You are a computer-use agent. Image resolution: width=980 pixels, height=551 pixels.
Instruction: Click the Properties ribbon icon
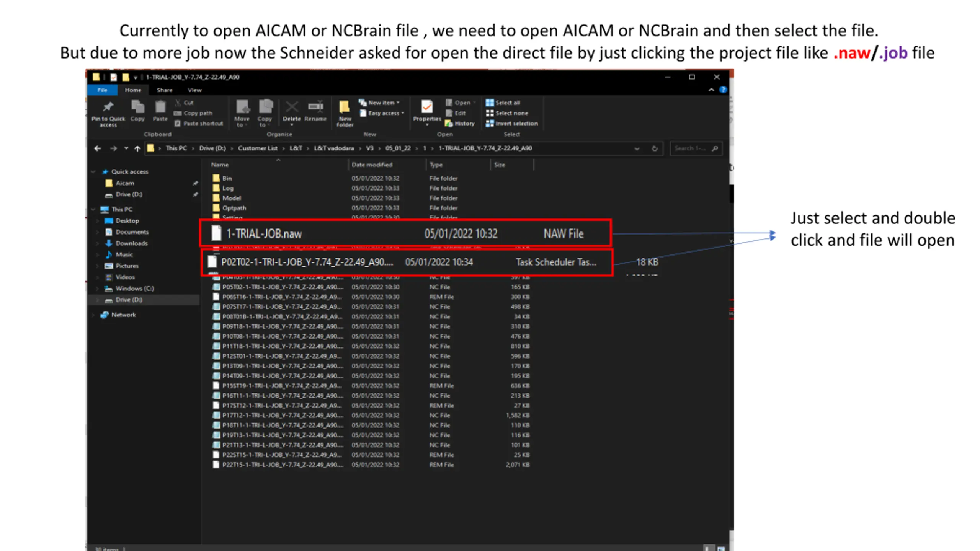427,113
